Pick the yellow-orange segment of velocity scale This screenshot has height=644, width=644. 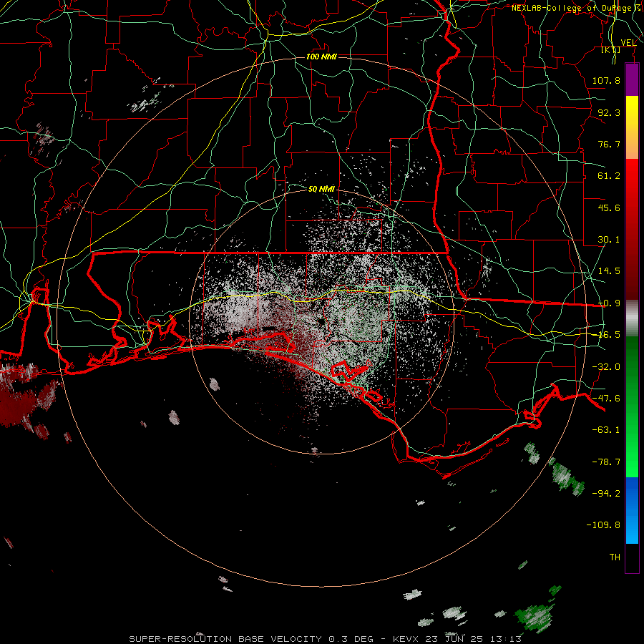[x=632, y=127]
